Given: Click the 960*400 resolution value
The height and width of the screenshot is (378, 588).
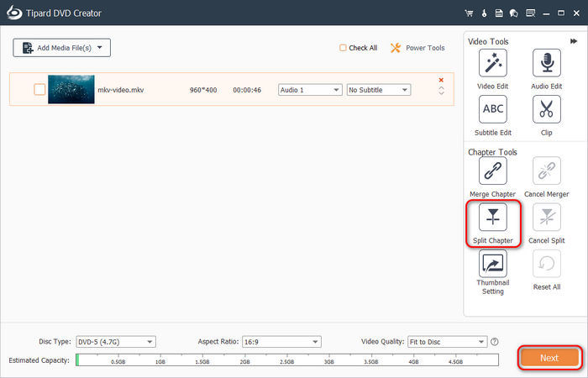Looking at the screenshot, I should click(203, 90).
